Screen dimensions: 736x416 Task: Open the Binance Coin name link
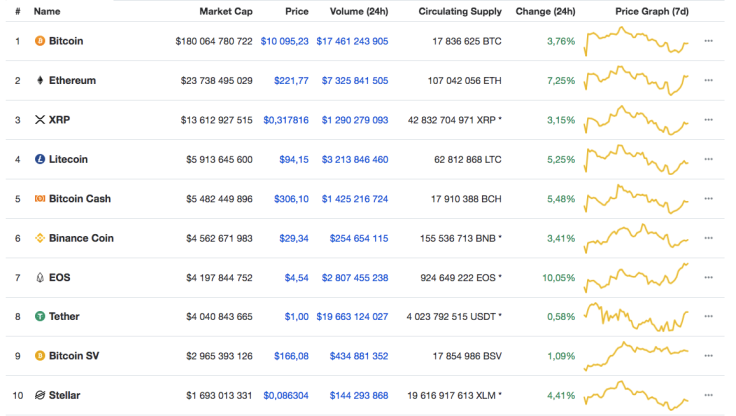point(81,238)
